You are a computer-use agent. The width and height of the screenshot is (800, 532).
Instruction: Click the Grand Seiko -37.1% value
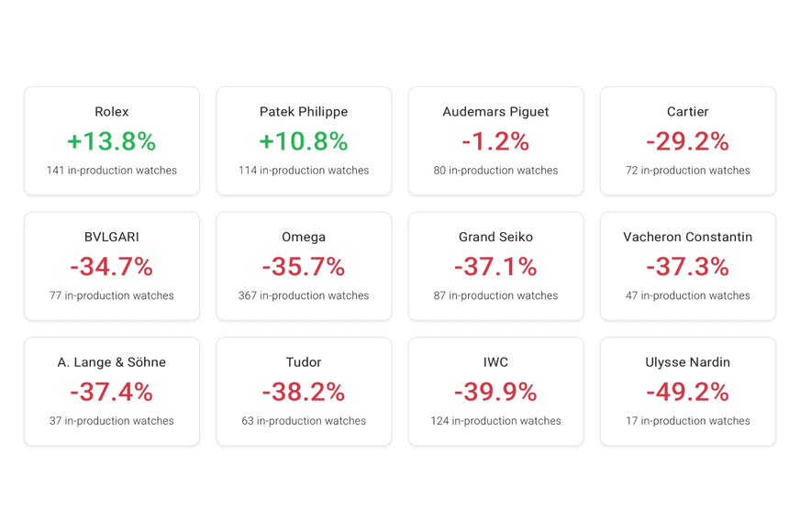tap(495, 266)
